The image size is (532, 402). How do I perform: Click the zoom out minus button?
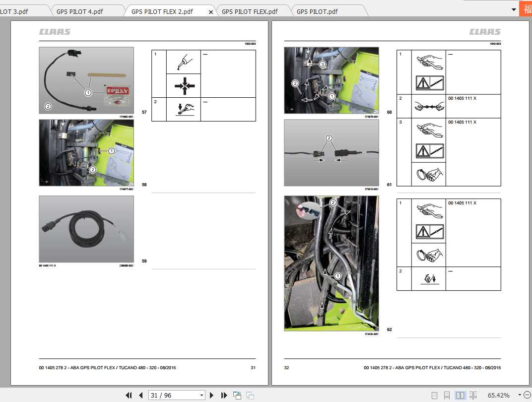[x=527, y=395]
